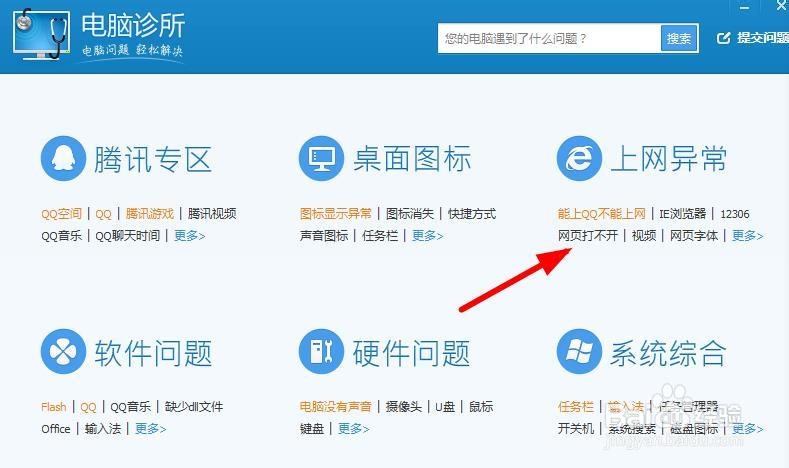Expand 更多 under 硬件问题

pyautogui.click(x=353, y=429)
